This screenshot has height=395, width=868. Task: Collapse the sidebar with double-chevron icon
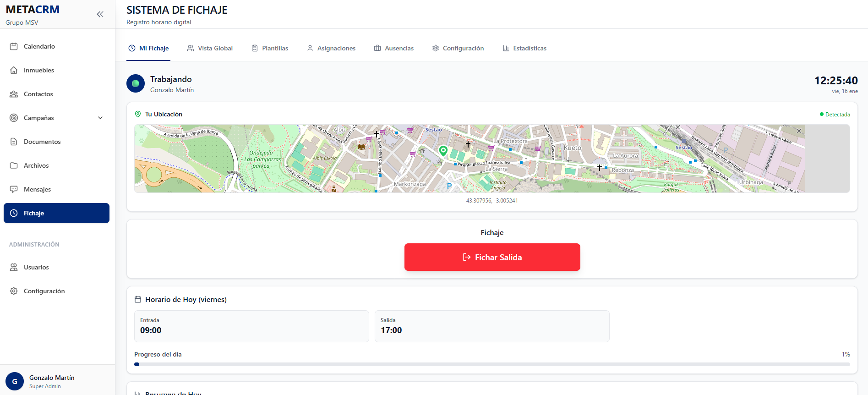pos(100,14)
